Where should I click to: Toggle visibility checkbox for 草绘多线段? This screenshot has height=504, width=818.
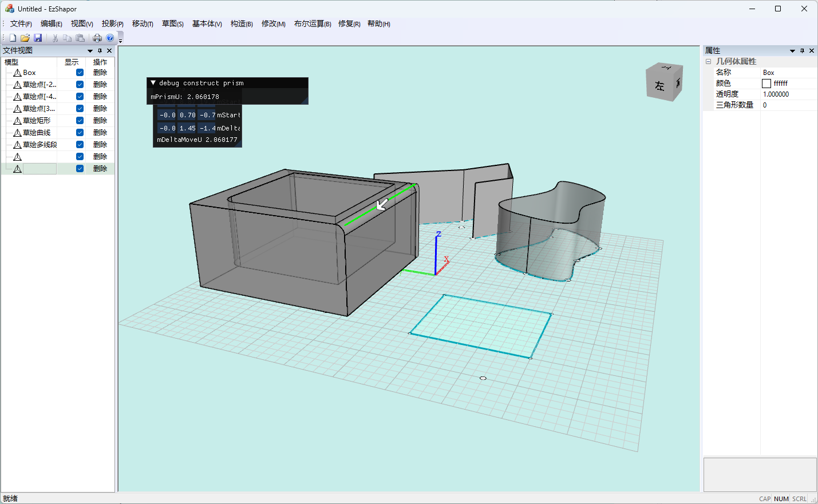[x=80, y=145]
